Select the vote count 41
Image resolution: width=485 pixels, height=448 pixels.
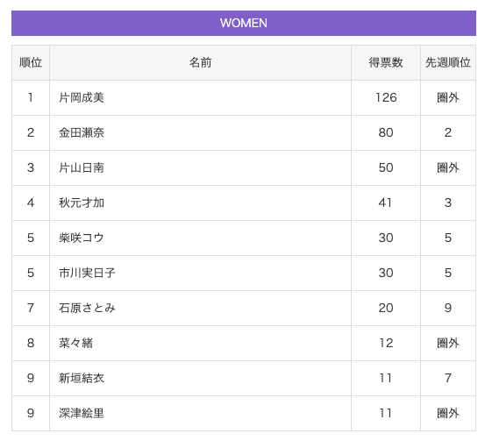click(x=385, y=203)
